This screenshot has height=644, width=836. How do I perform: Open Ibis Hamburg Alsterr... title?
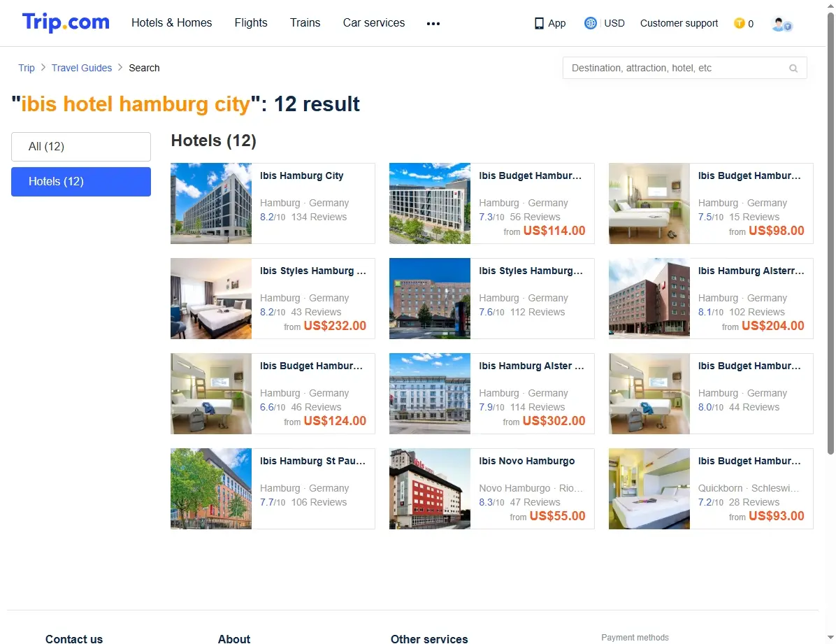coord(751,271)
